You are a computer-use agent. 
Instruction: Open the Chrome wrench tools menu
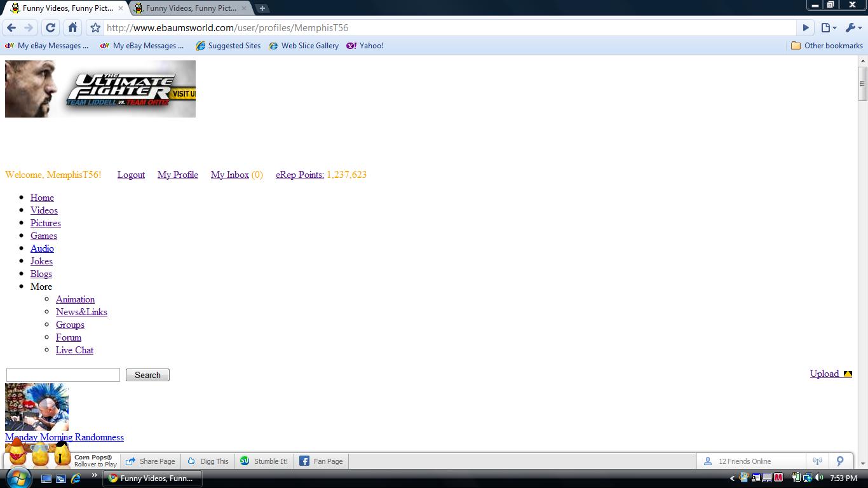coord(853,28)
